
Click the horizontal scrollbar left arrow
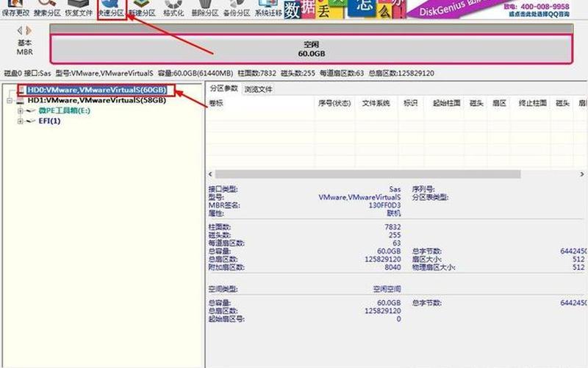[210, 174]
